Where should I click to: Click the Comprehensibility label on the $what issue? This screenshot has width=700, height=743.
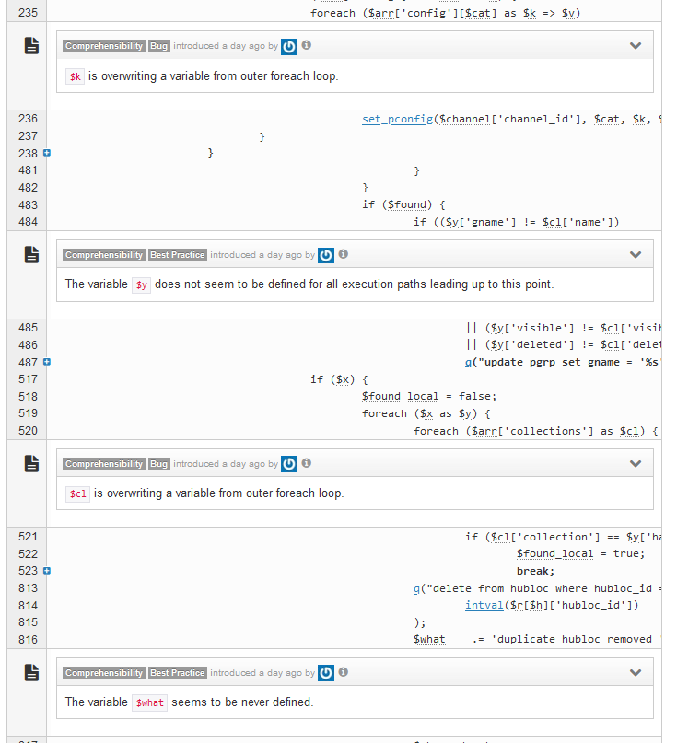(x=104, y=673)
